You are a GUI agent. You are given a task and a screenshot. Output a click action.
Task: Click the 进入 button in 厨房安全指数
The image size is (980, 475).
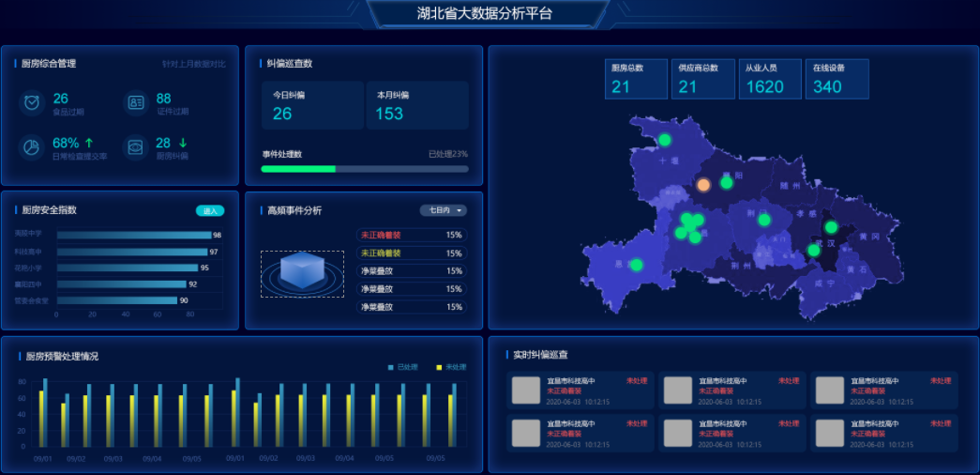(x=209, y=211)
